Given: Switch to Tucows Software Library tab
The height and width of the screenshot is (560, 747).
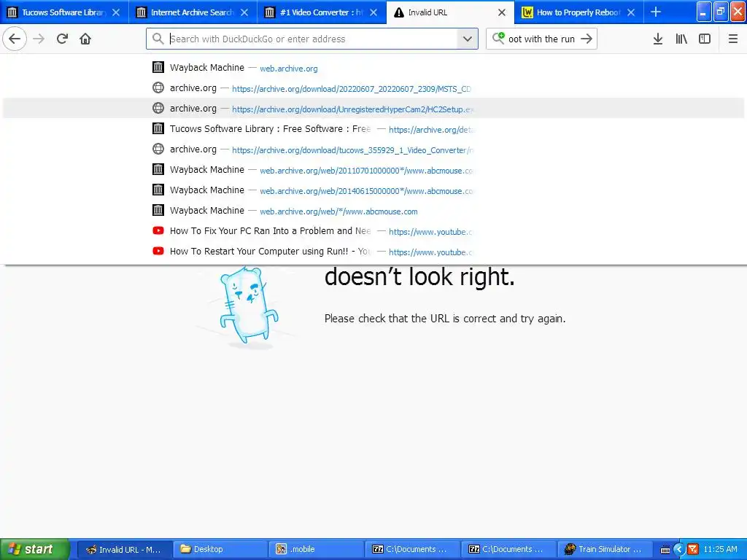Looking at the screenshot, I should pos(64,12).
